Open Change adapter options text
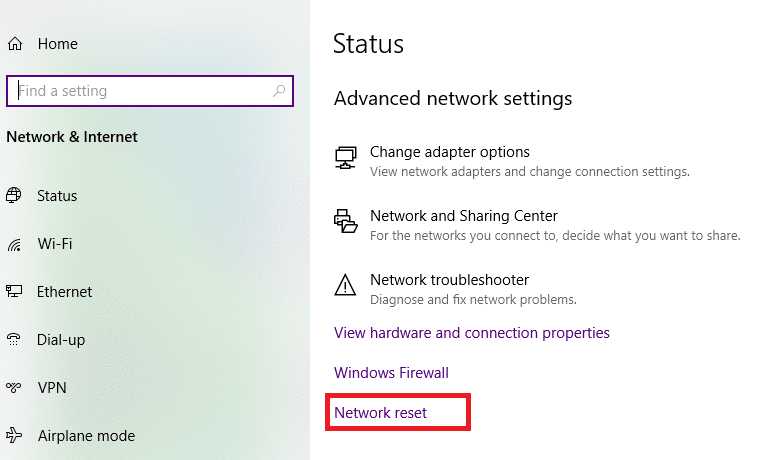This screenshot has height=460, width=774. pyautogui.click(x=449, y=152)
